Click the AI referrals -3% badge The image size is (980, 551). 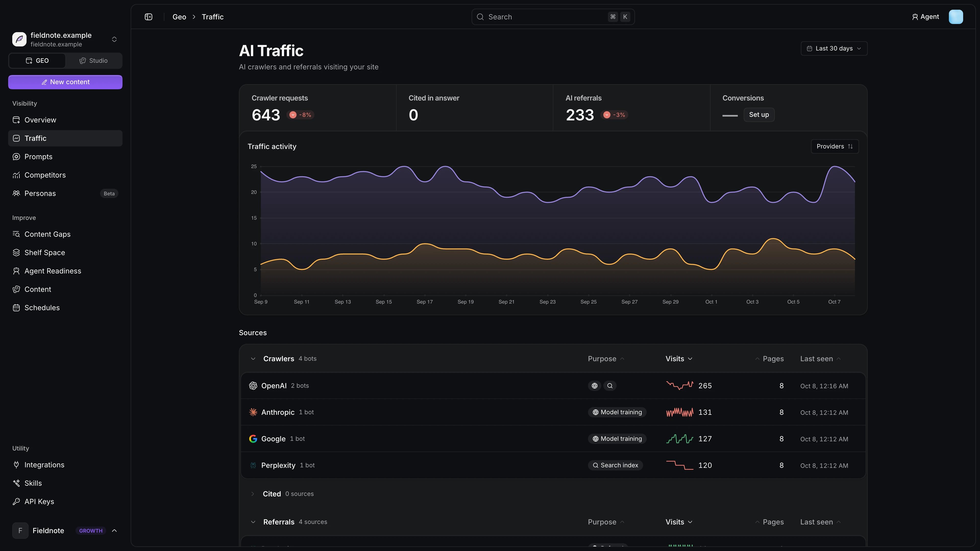pyautogui.click(x=614, y=115)
